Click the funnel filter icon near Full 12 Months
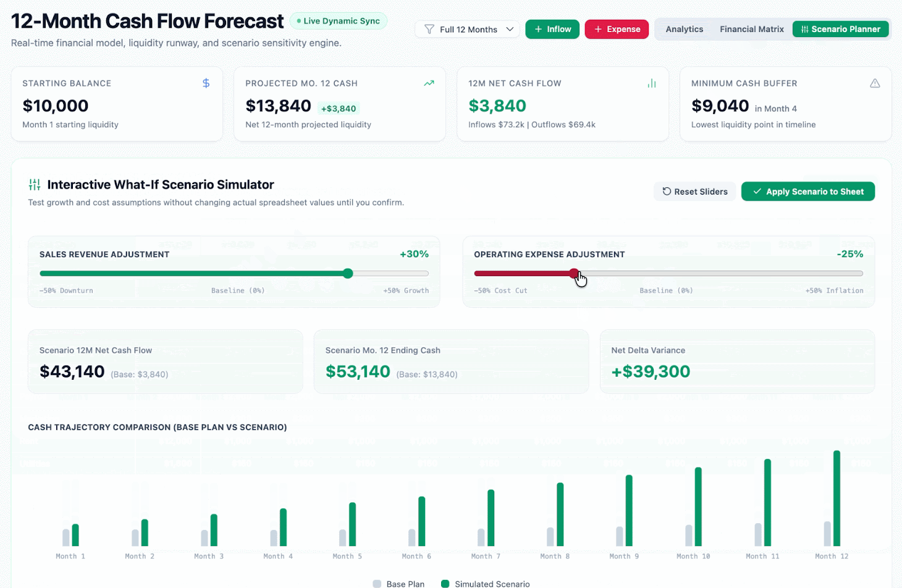 click(x=429, y=29)
